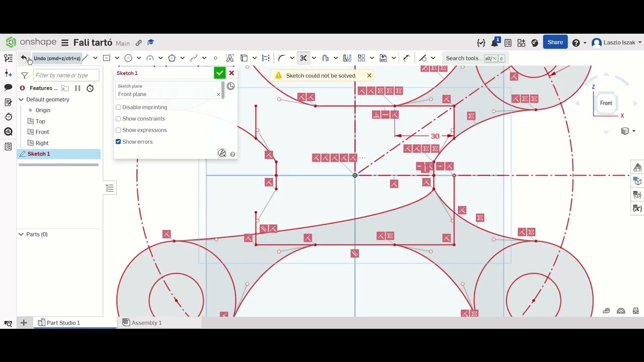
Task: Click the Filter by name or type field
Action: click(x=66, y=75)
